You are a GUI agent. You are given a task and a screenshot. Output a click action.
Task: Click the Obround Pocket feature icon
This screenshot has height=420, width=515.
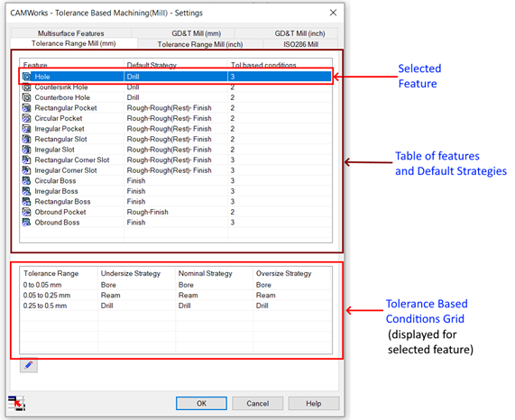[26, 213]
